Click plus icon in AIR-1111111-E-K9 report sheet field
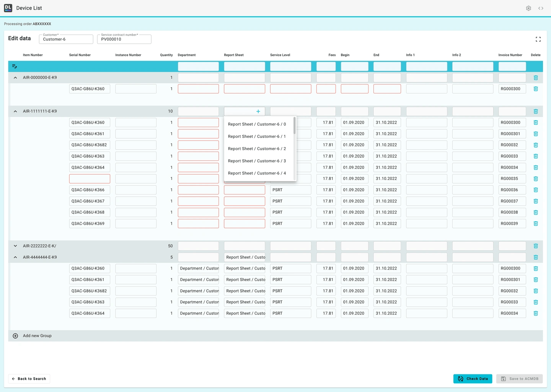Screen dimensions: 551x392 pos(258,111)
